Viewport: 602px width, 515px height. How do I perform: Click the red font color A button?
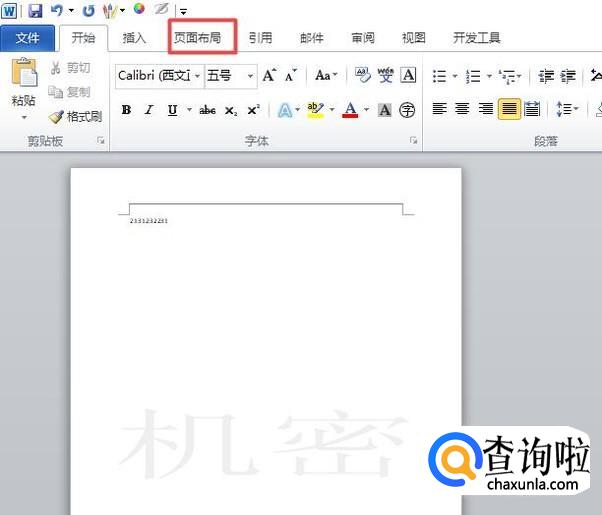click(350, 110)
